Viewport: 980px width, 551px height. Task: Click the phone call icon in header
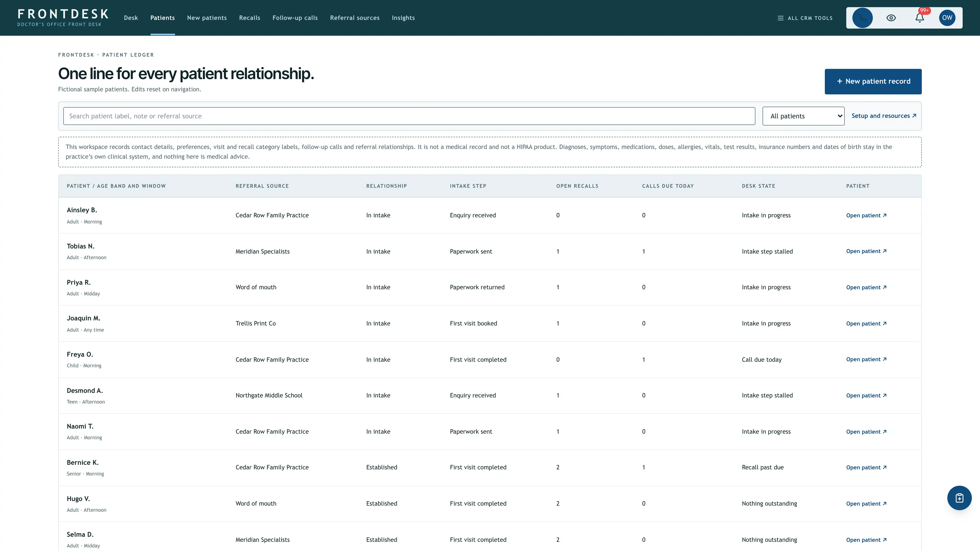coord(862,18)
